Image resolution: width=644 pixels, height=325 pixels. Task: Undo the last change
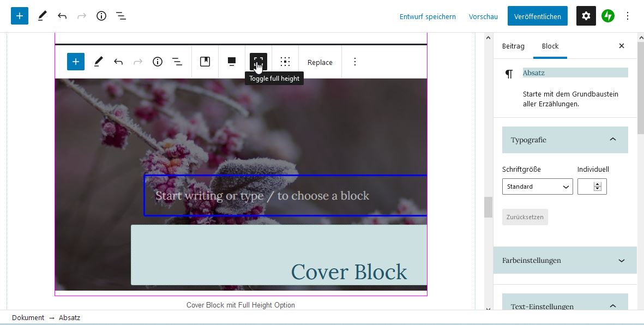click(x=62, y=16)
